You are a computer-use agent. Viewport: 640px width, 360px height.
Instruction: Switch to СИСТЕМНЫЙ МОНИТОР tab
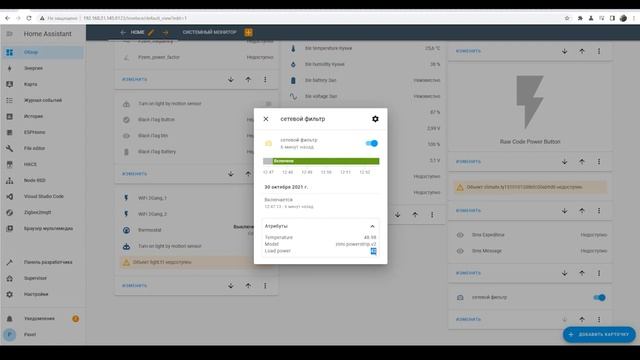pyautogui.click(x=209, y=32)
